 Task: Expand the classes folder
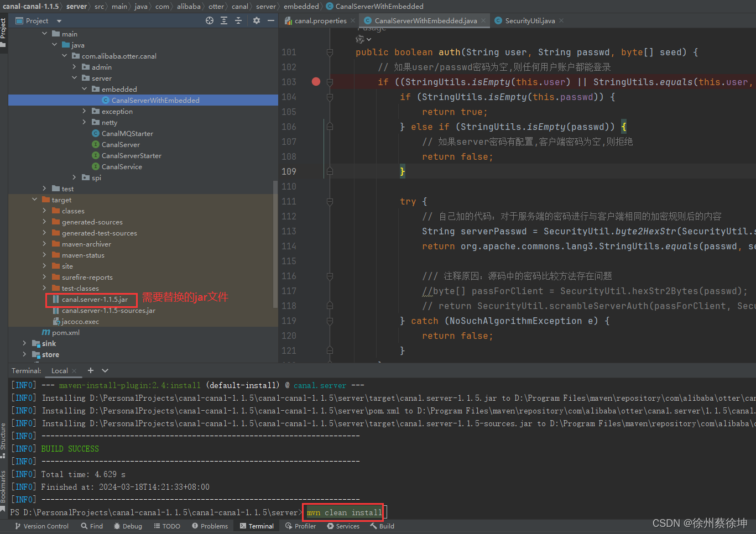coord(45,211)
